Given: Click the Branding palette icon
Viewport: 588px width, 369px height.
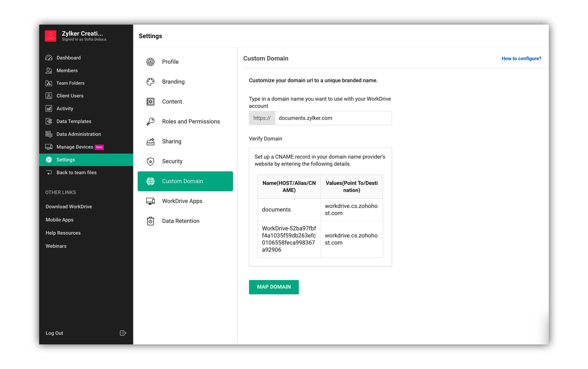Looking at the screenshot, I should 150,82.
